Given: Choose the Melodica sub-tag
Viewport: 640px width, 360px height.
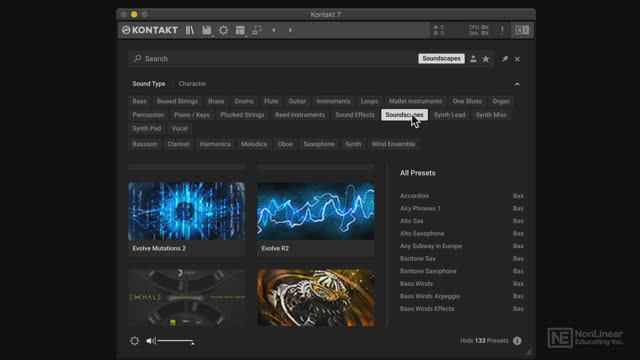Looking at the screenshot, I should point(254,144).
